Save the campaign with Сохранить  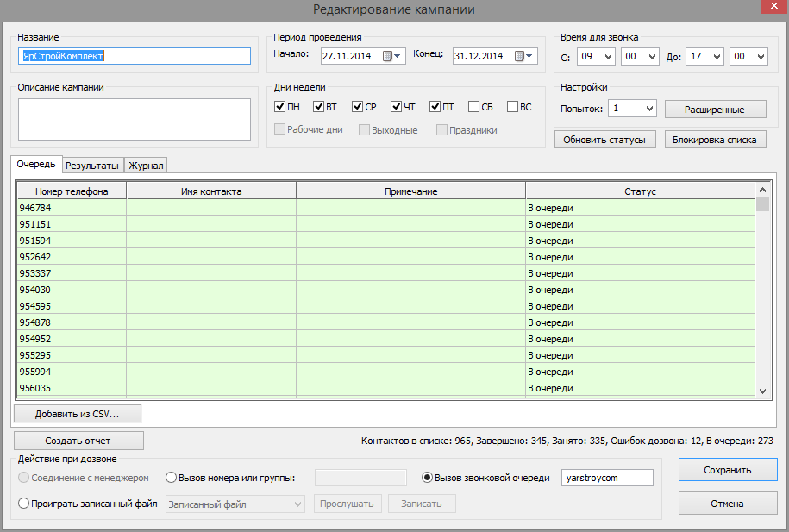(x=728, y=470)
